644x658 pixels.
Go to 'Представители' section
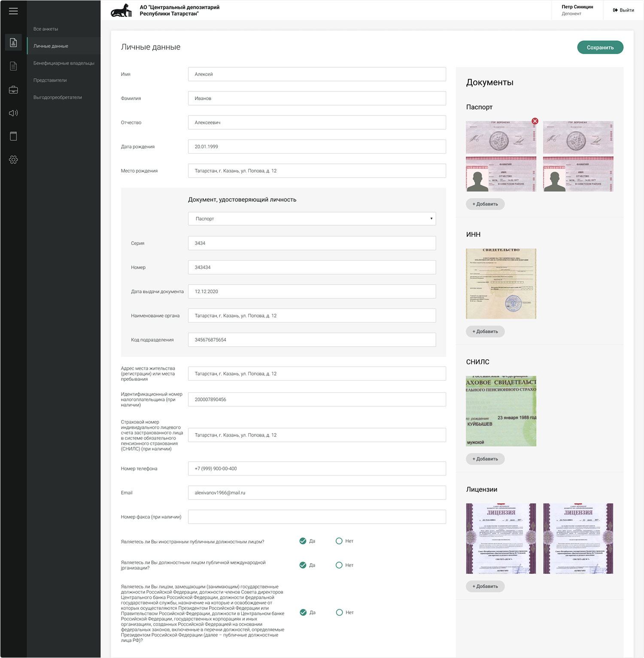(x=50, y=80)
